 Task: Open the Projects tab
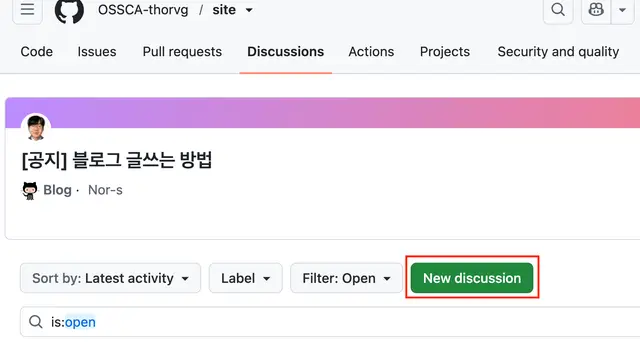pos(445,52)
